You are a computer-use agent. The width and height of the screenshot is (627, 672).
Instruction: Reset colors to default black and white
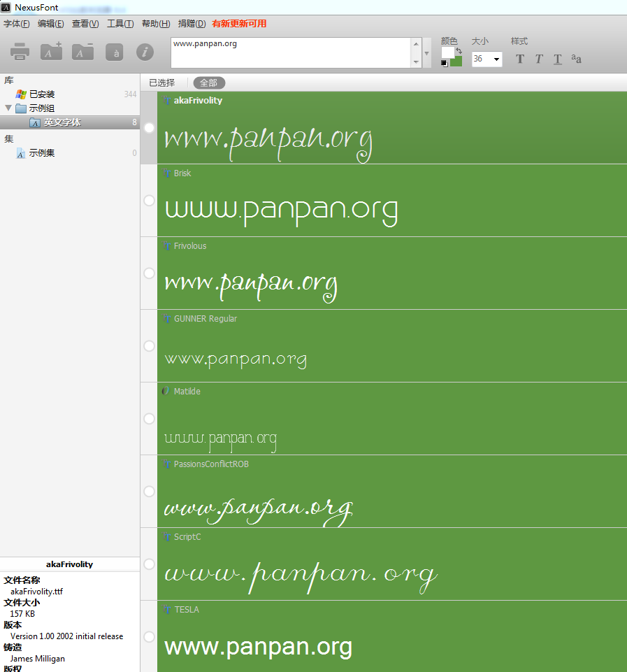click(444, 63)
